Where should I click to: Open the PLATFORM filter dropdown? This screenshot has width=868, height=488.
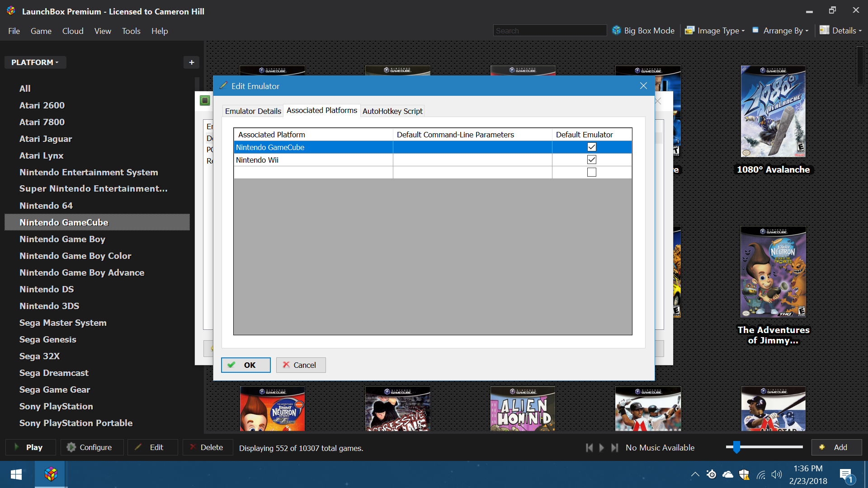[x=35, y=62]
